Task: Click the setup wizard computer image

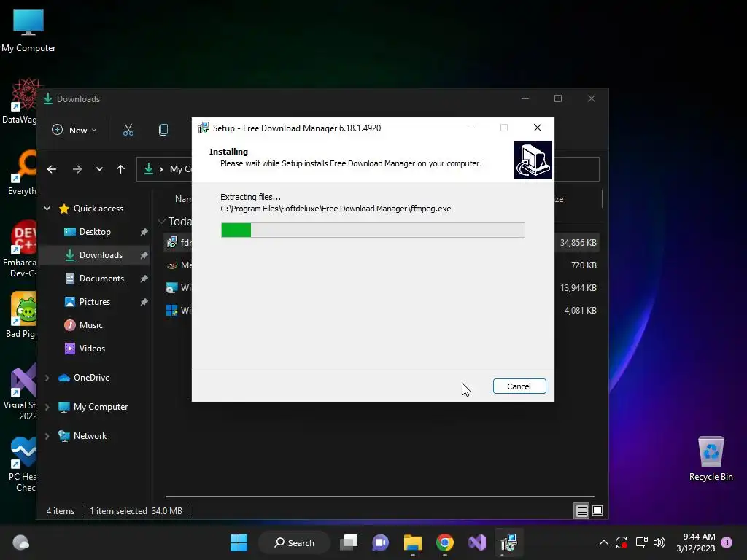Action: 533,160
